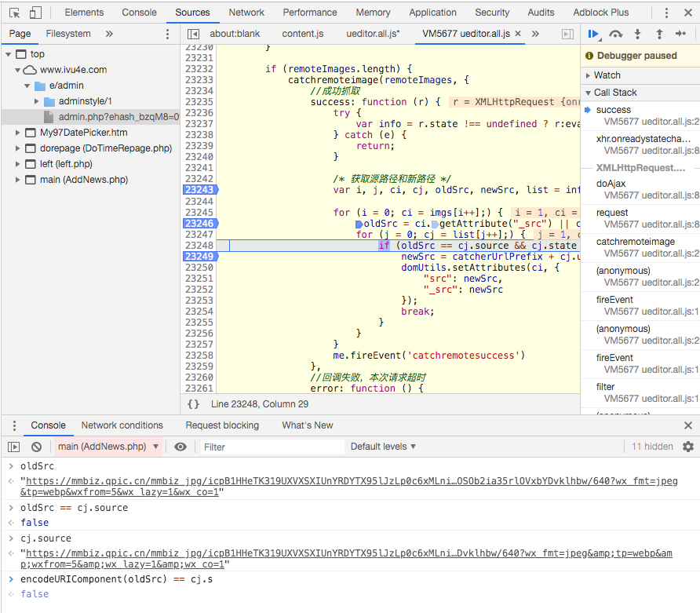Toggle breakpoint on line 23243
The image size is (700, 613).
pos(199,190)
